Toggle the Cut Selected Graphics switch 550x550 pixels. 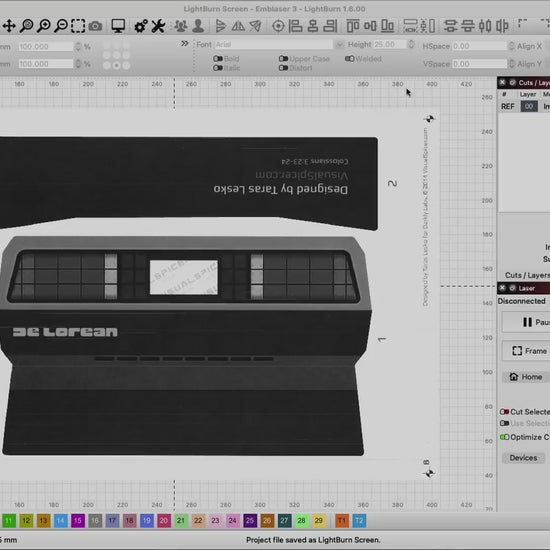tap(504, 412)
